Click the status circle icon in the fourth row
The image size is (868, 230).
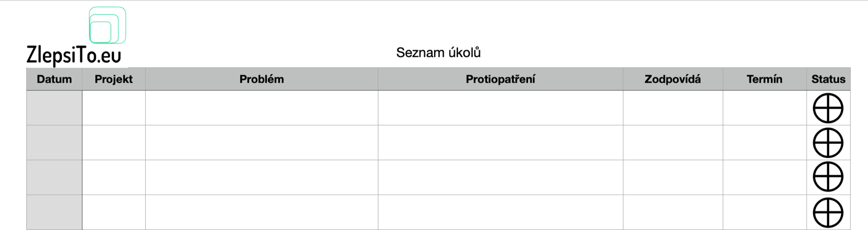pyautogui.click(x=828, y=212)
